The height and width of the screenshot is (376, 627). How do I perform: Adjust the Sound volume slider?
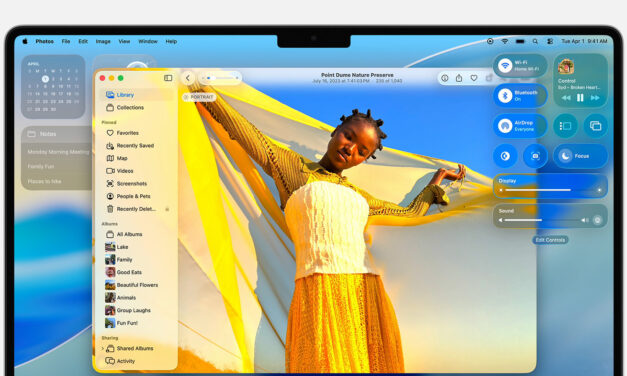tap(543, 220)
